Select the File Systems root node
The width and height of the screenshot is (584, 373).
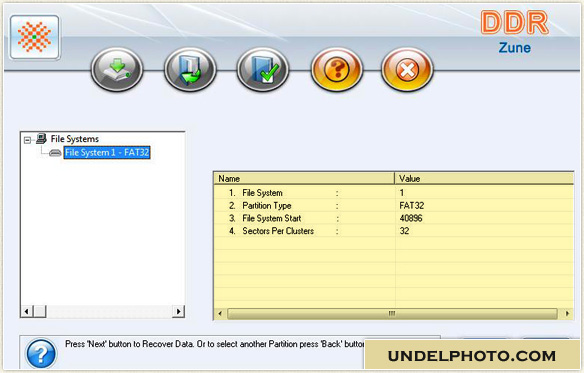74,139
